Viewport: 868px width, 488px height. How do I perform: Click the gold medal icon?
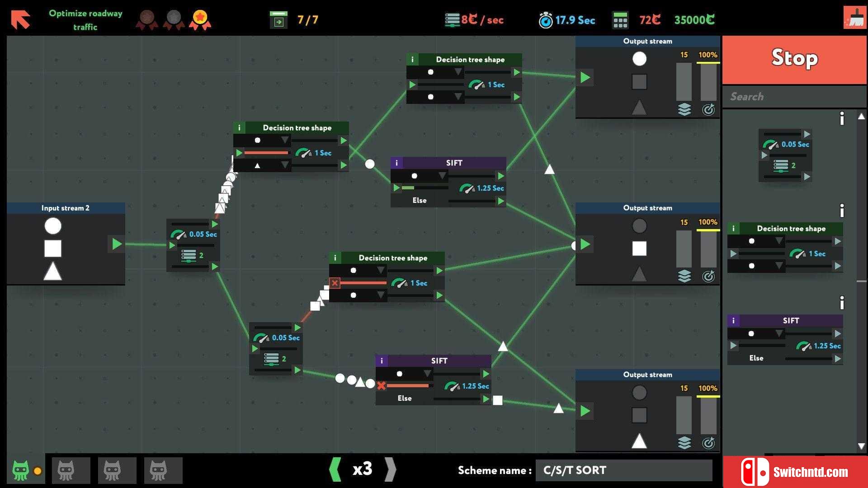point(200,19)
